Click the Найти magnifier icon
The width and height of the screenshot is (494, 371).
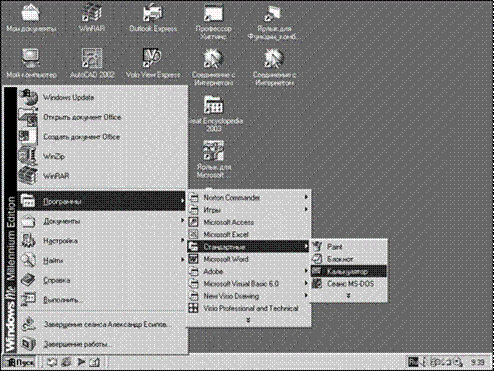pos(29,260)
